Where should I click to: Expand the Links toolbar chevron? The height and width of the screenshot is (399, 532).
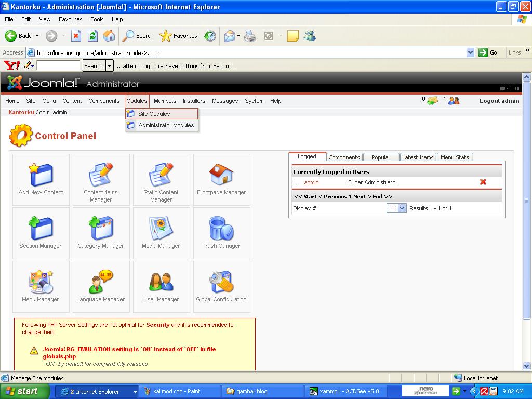528,50
